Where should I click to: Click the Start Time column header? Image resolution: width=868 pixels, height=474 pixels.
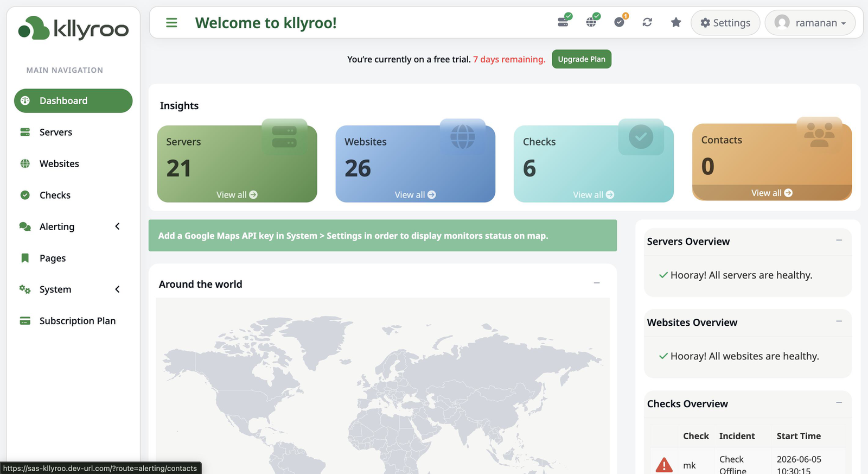click(x=799, y=436)
